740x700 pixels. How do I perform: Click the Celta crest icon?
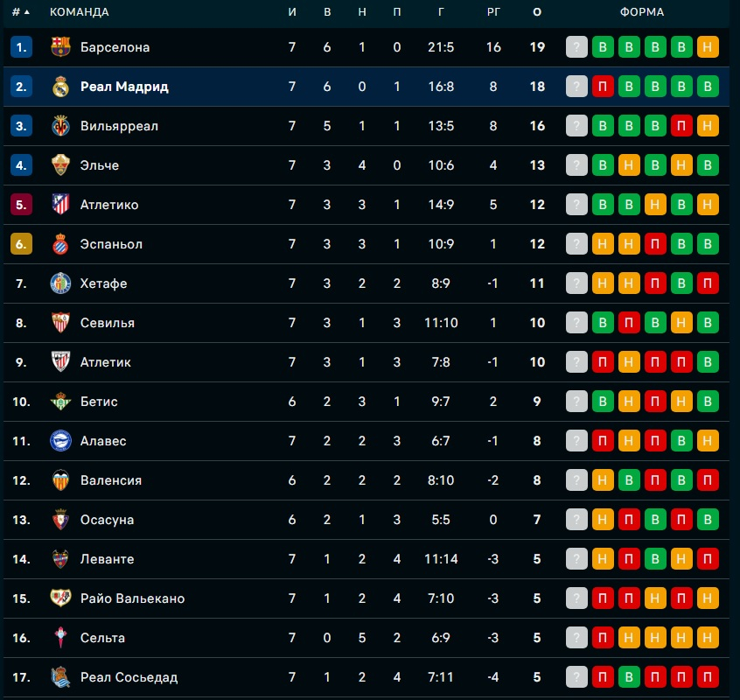tap(60, 638)
